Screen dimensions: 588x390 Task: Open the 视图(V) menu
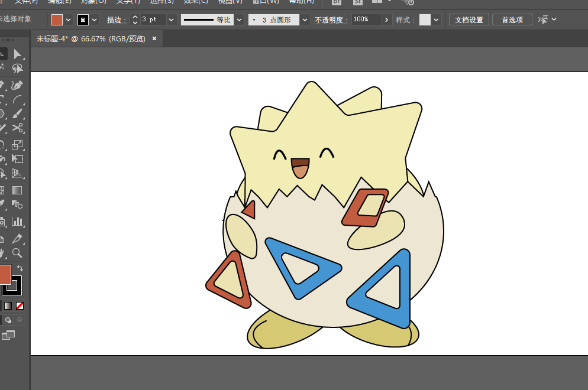coord(230,2)
